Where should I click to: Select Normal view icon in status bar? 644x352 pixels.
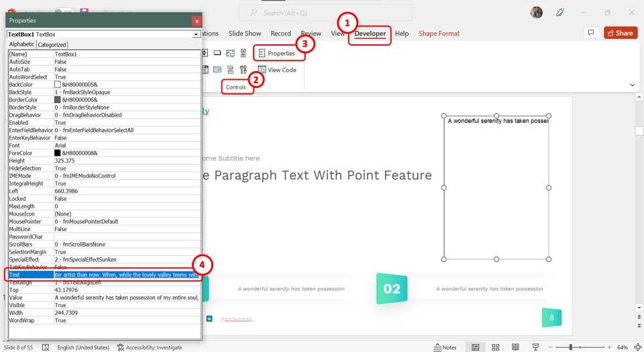[x=476, y=347]
